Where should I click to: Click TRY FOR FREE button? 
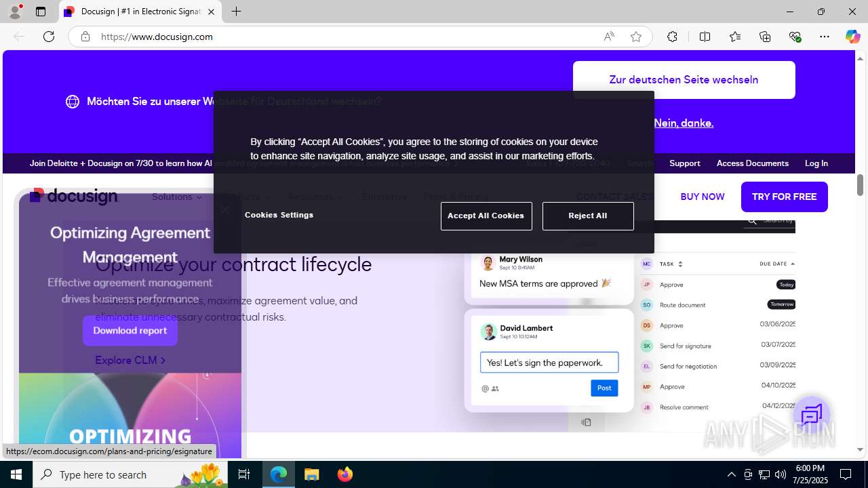tap(785, 197)
